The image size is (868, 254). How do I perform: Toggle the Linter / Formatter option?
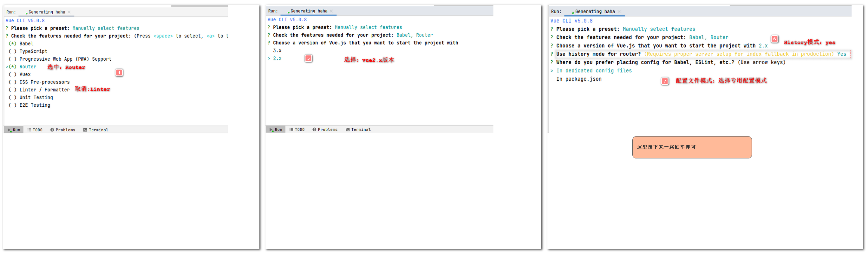(39, 90)
